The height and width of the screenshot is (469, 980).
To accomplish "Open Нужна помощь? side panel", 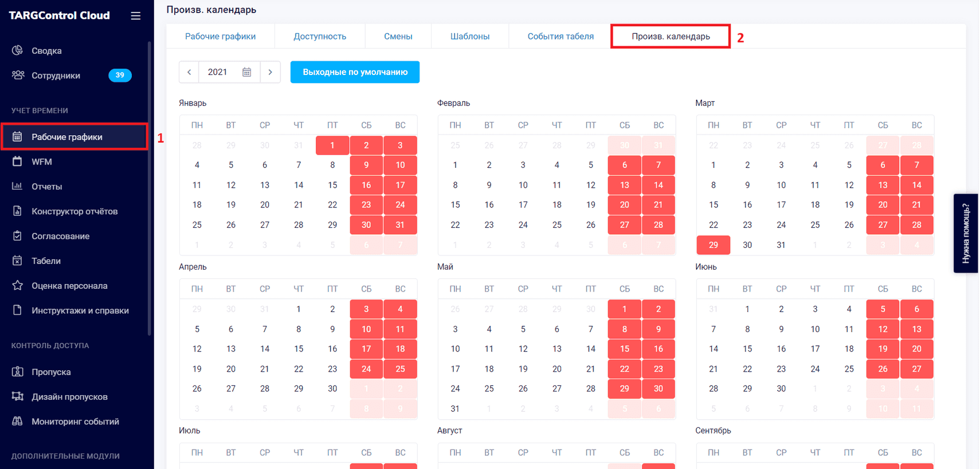I will coord(966,233).
